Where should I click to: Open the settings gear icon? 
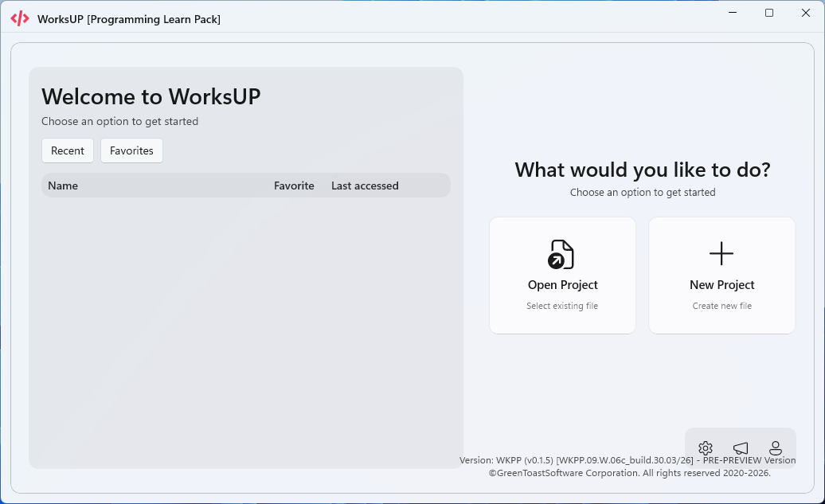pos(705,447)
